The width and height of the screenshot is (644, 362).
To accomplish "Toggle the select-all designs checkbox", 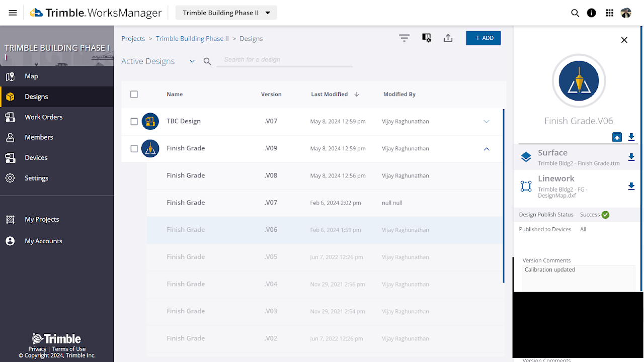I will 134,94.
